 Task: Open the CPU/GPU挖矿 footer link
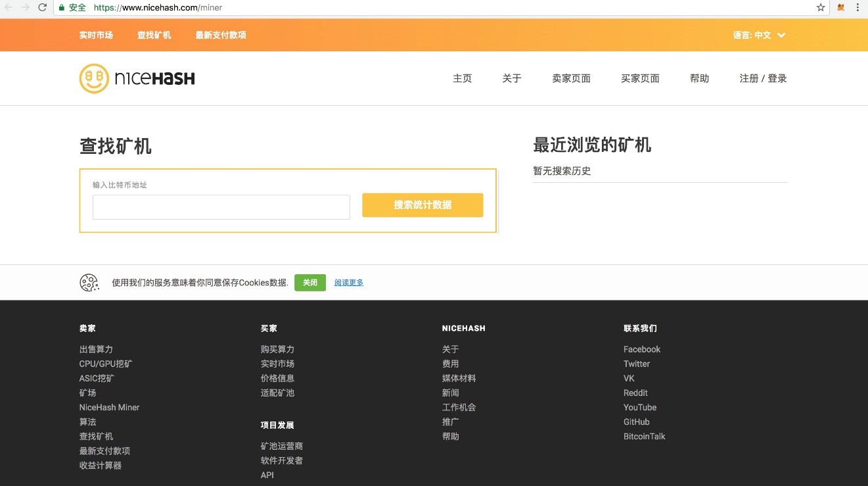[106, 364]
